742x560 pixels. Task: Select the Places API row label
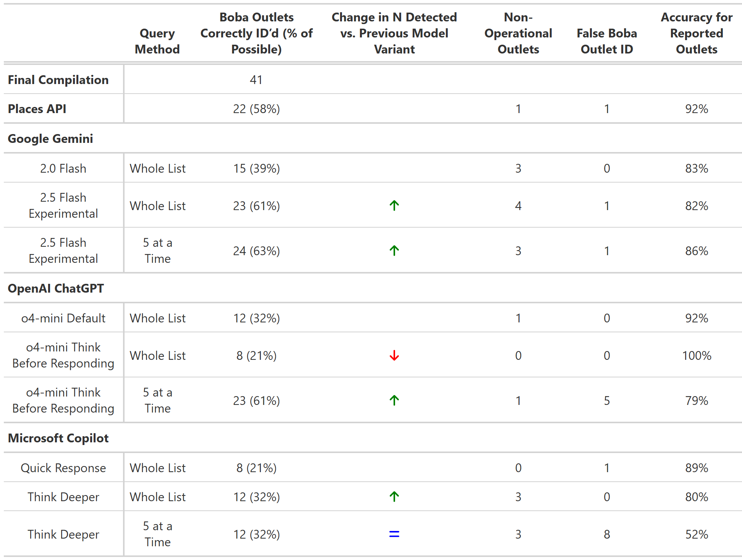point(37,109)
